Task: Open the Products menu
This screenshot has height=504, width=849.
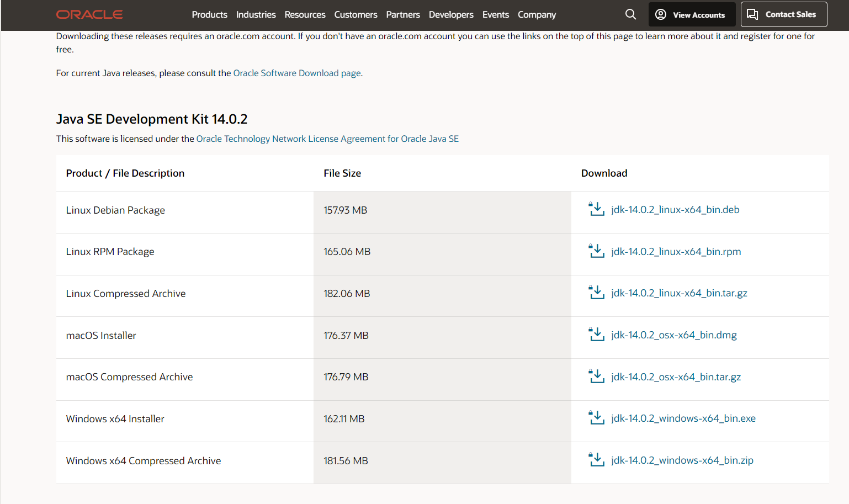Action: pos(209,14)
